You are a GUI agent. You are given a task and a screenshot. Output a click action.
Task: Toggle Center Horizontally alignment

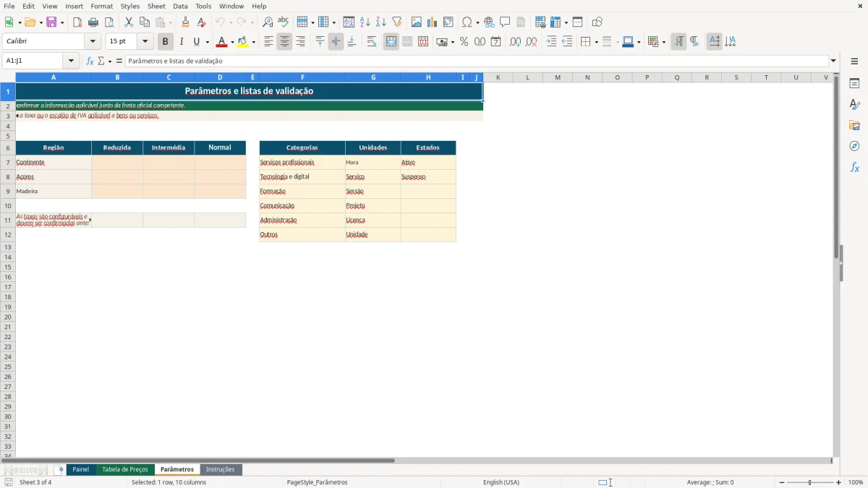coord(284,42)
